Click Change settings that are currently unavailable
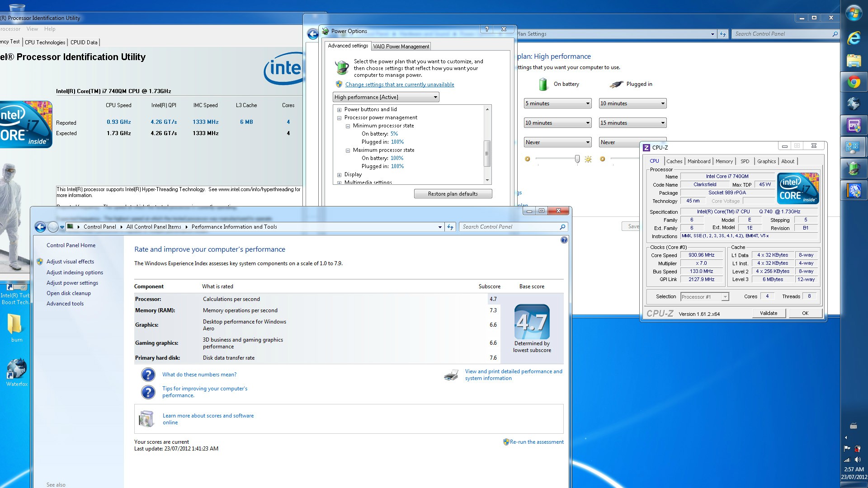Image resolution: width=868 pixels, height=488 pixels. [400, 84]
